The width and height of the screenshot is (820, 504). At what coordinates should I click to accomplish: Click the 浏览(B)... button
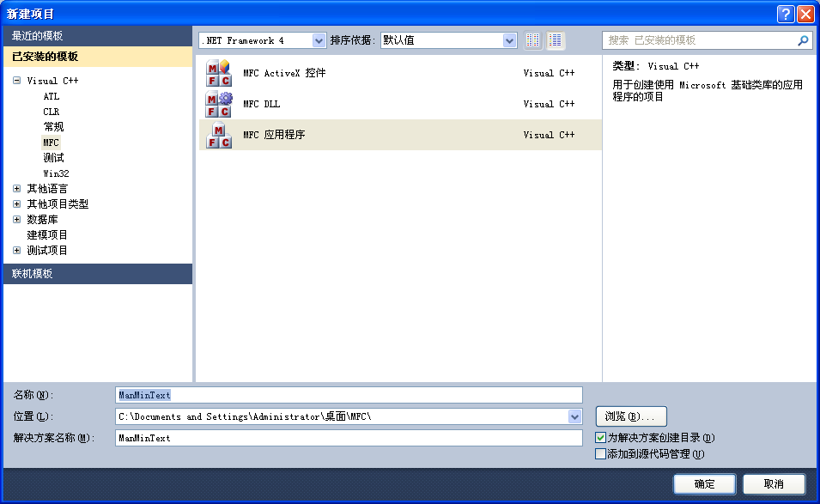[x=631, y=416]
